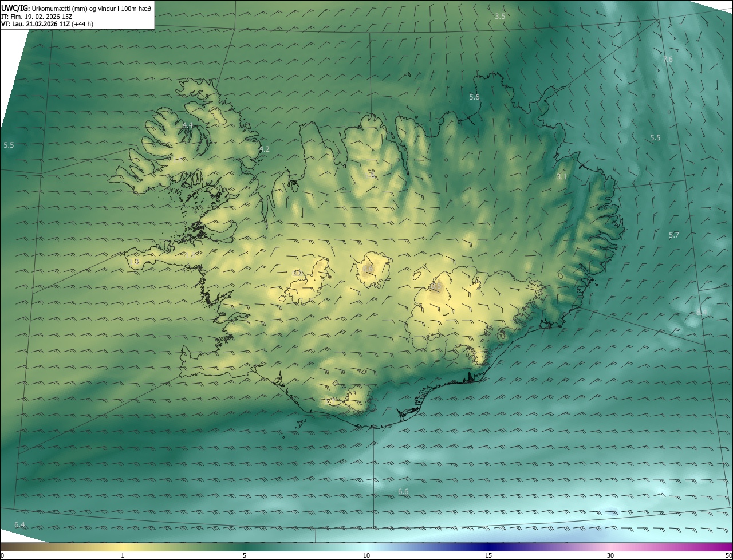Image resolution: width=733 pixels, height=560 pixels.
Task: Click the legend tick label "10"
Action: point(366,555)
